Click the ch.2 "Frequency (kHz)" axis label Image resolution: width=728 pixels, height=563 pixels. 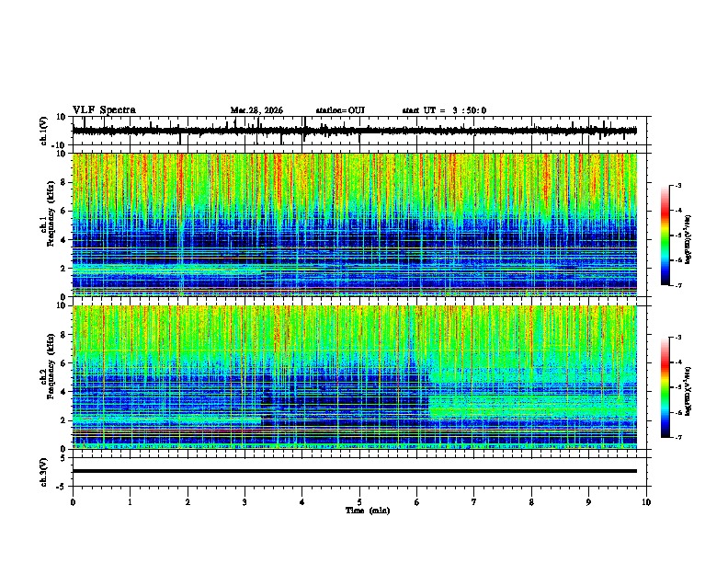[x=51, y=366]
